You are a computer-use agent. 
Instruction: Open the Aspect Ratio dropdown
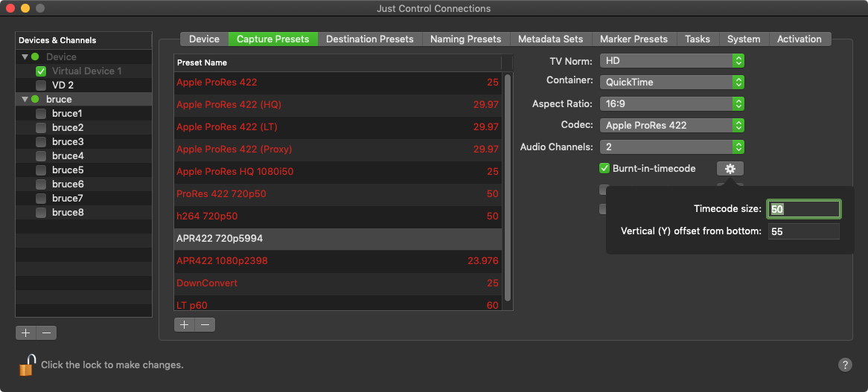pyautogui.click(x=672, y=103)
